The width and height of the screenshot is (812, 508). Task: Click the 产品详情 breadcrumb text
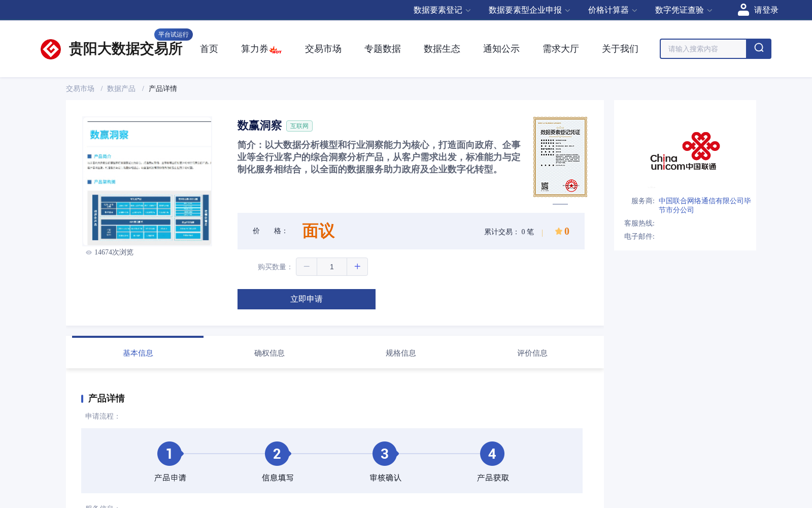pos(163,88)
